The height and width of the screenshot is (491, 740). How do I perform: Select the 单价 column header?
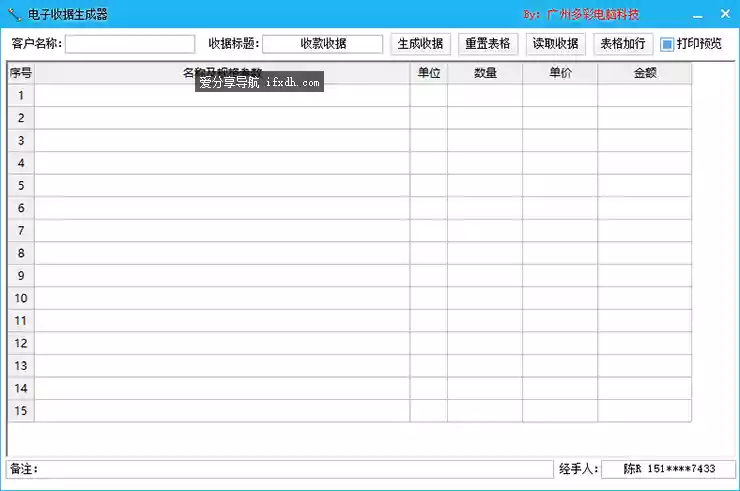[x=560, y=73]
